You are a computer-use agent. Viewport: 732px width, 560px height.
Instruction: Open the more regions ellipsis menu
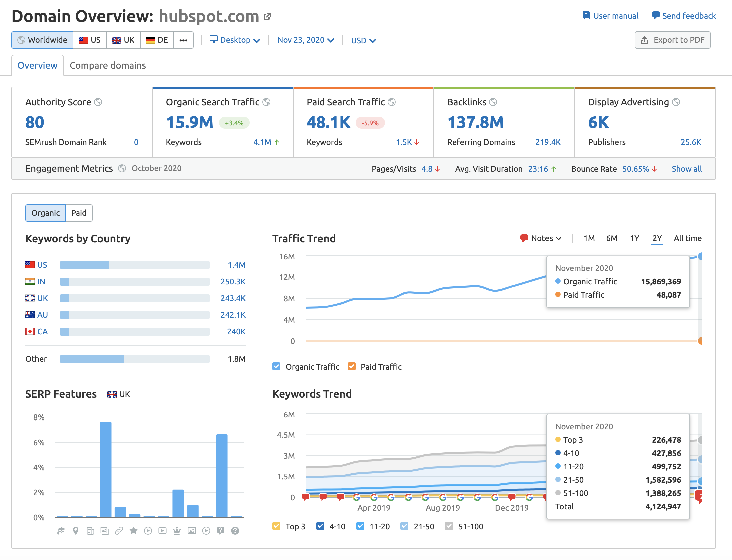[x=184, y=40]
